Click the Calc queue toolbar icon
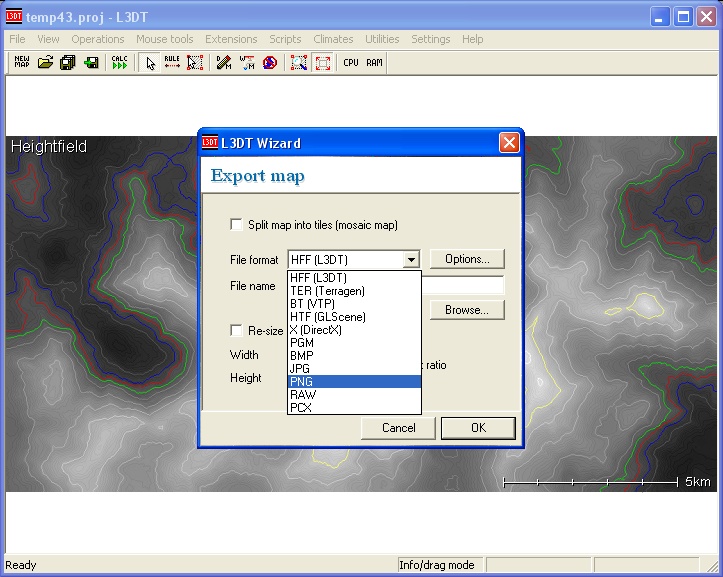Screen dimensions: 723x577 point(119,63)
